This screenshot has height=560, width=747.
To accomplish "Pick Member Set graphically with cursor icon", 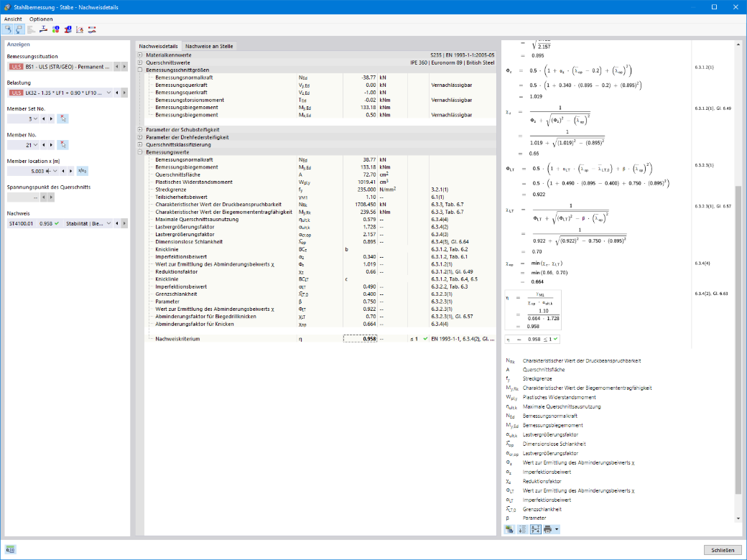I will 63,118.
